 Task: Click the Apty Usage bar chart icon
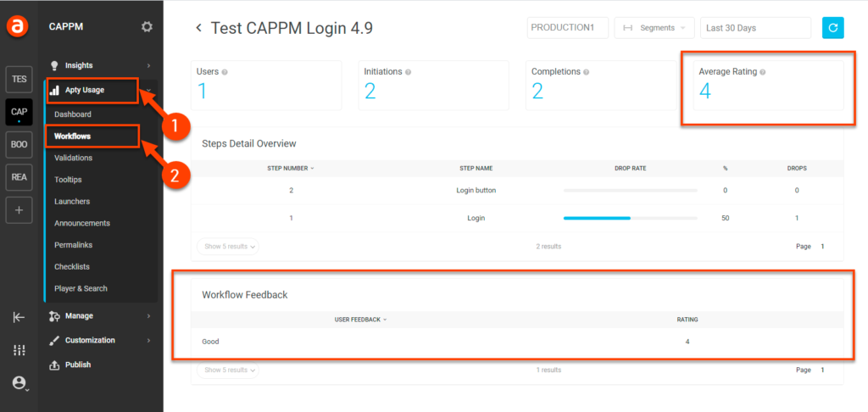(x=54, y=90)
